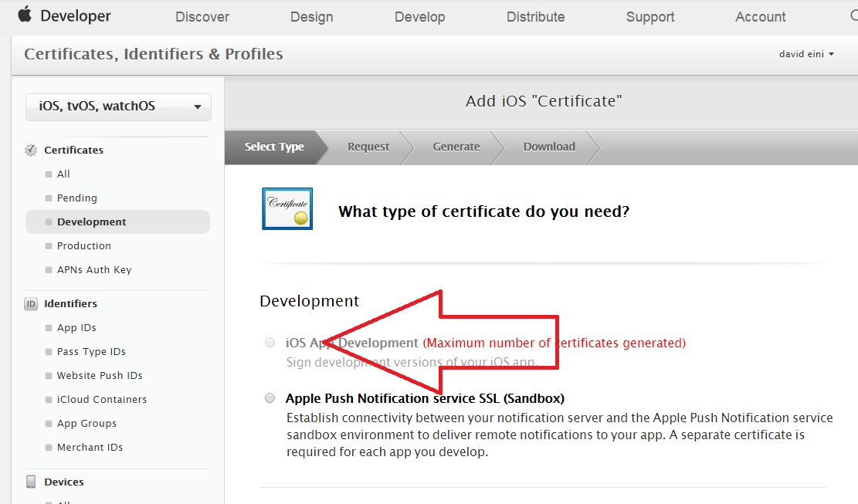Click the What type of certificate question
Image resolution: width=858 pixels, height=504 pixels.
[x=483, y=211]
